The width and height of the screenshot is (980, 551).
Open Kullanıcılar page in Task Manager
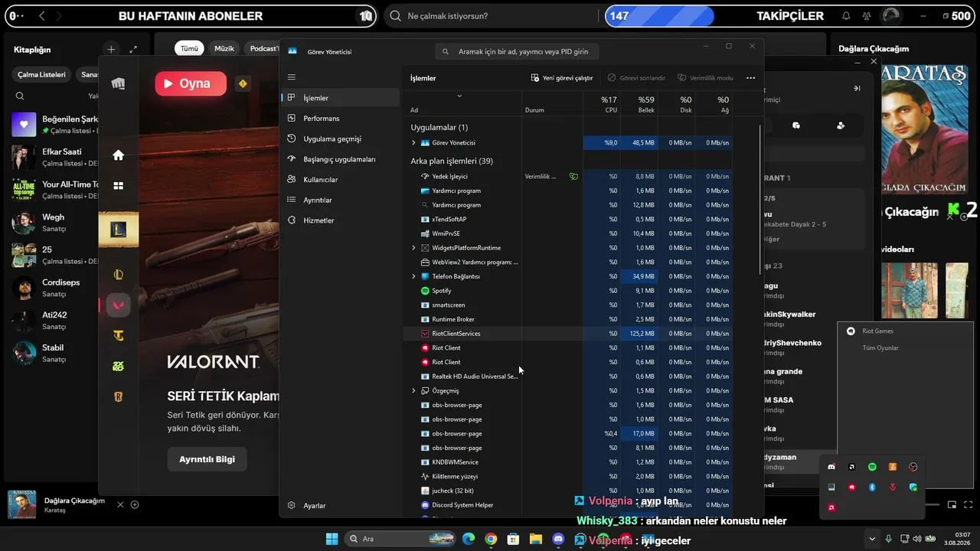[341, 179]
